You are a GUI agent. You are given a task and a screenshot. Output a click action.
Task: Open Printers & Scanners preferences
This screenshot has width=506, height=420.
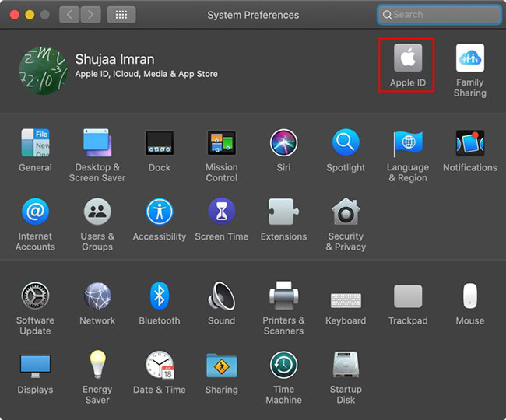point(283,296)
